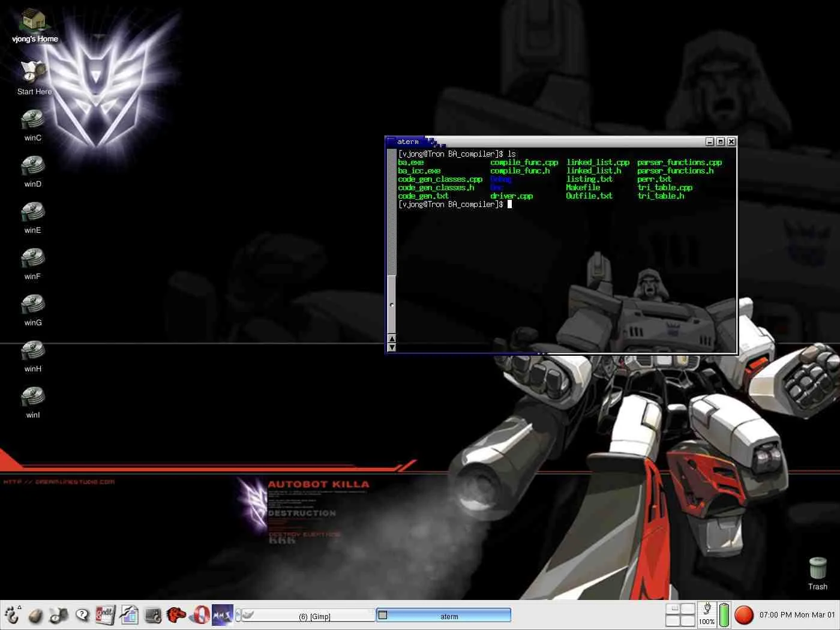Viewport: 840px width, 630px height.
Task: Click Outfile.txt in terminal listing
Action: pos(590,196)
